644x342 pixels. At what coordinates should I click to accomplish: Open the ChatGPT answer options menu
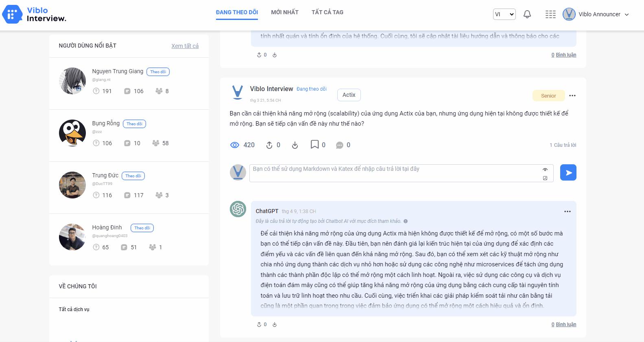(568, 211)
